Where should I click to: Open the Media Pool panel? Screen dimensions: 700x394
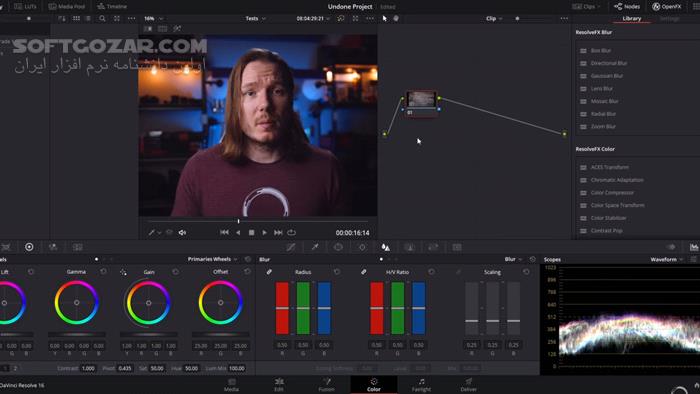67,6
